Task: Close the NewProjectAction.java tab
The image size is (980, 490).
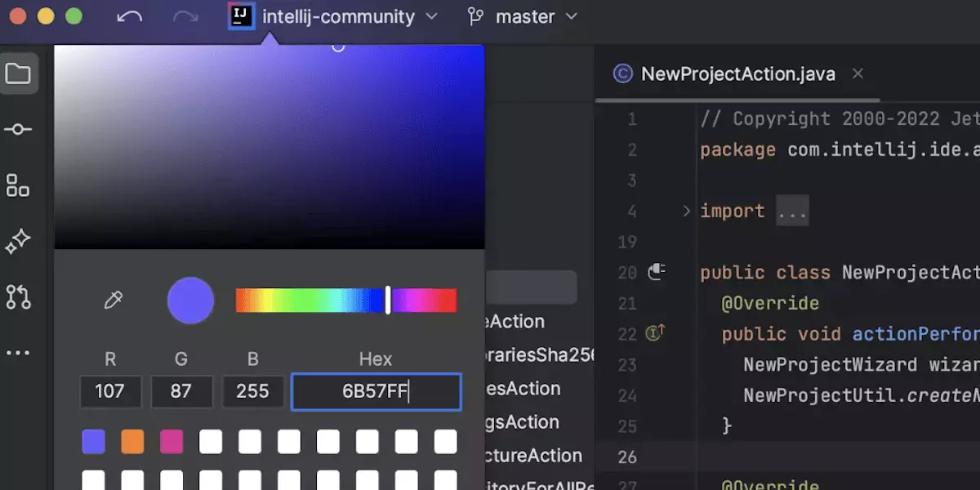Action: pos(857,73)
